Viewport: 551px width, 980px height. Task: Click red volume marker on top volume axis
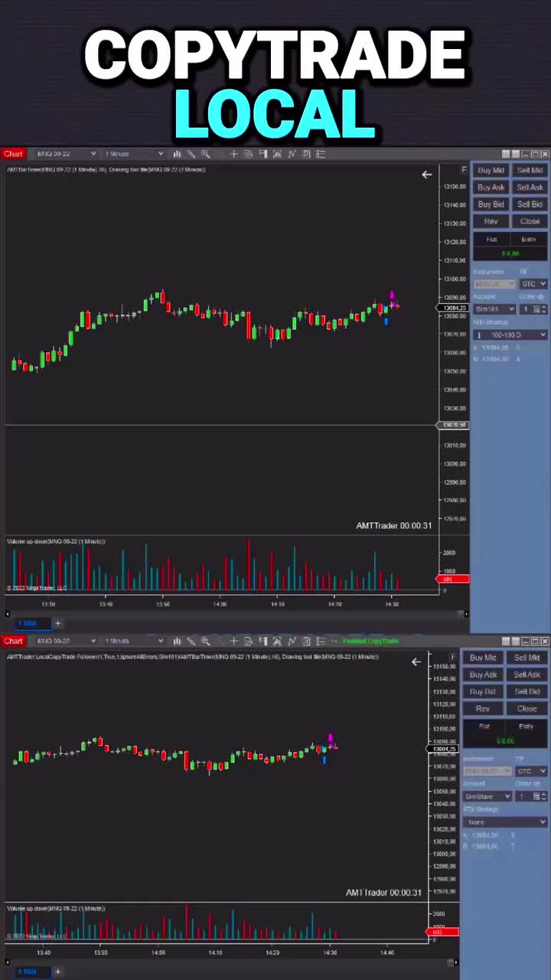coord(453,579)
